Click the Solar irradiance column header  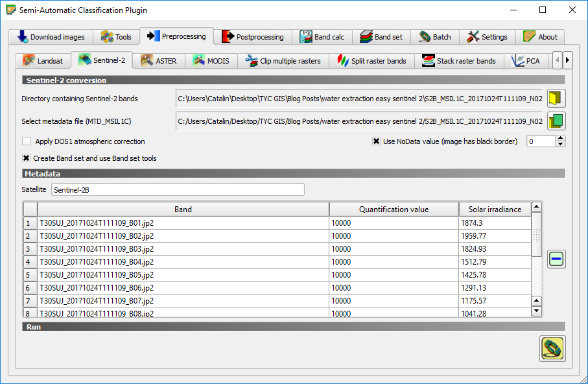point(495,210)
